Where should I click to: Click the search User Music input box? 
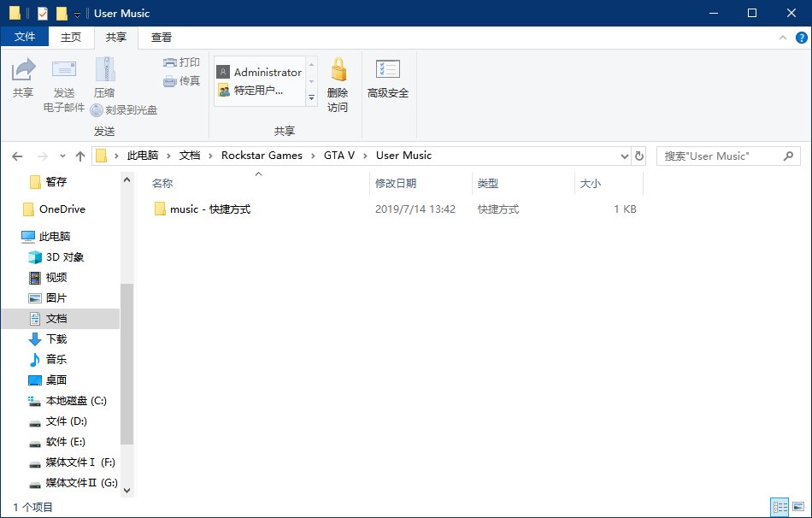pos(720,156)
